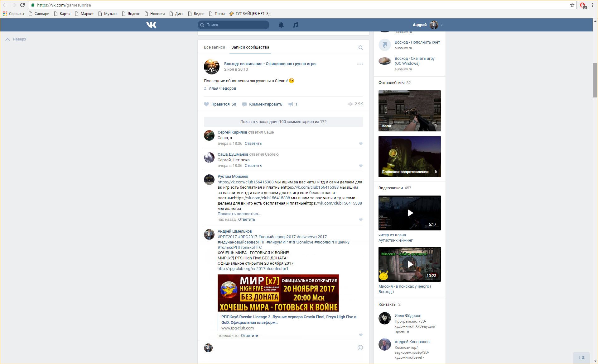Image resolution: width=598 pixels, height=364 pixels.
Task: Click the wall search magnifier icon
Action: click(x=360, y=48)
